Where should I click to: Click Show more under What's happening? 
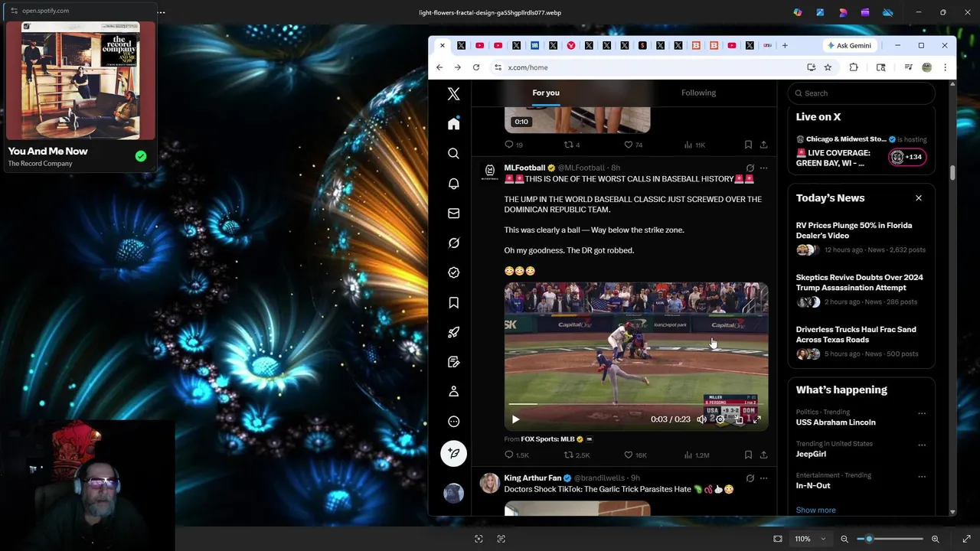point(815,510)
